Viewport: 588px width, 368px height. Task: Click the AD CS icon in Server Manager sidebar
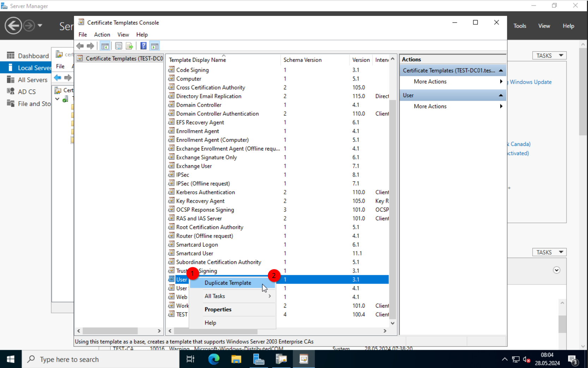point(11,91)
